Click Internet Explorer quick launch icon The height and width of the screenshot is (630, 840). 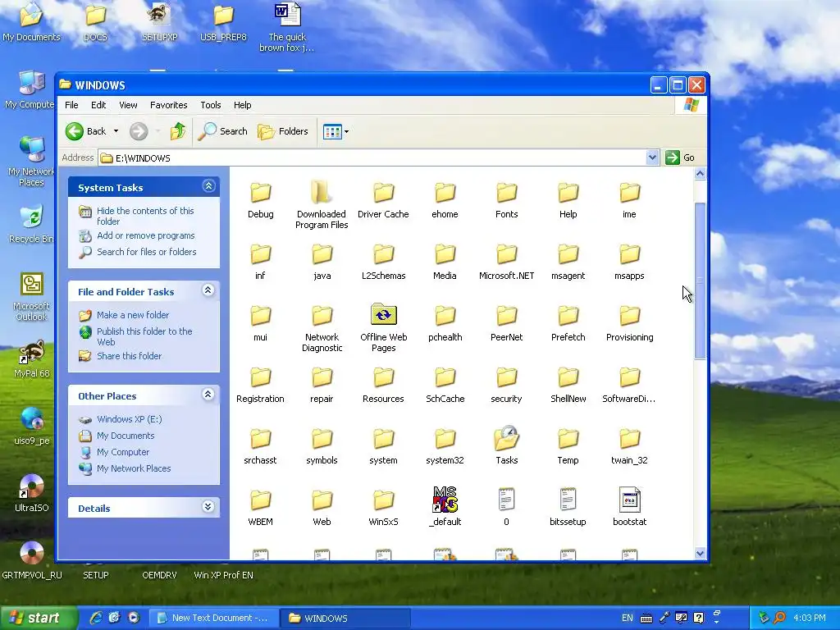pyautogui.click(x=96, y=618)
